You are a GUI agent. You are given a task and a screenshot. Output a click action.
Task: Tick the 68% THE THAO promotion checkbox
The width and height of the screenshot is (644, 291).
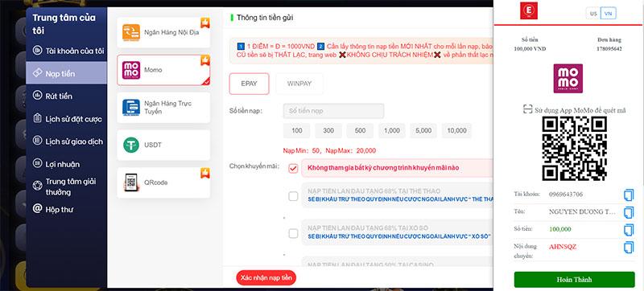pos(293,196)
